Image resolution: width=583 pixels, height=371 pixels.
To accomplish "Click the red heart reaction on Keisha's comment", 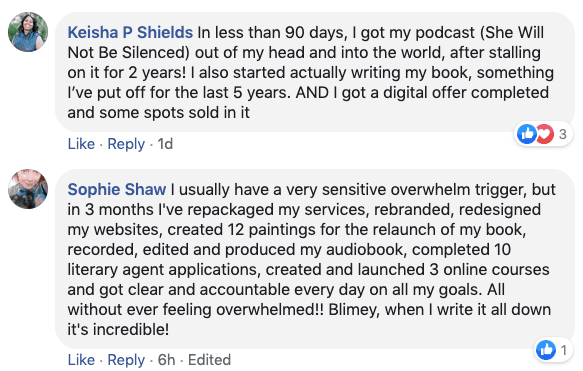I will click(545, 133).
